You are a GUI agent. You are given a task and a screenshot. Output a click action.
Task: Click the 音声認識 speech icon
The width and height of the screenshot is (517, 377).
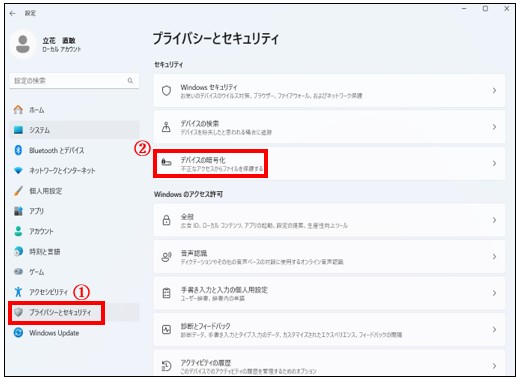166,257
